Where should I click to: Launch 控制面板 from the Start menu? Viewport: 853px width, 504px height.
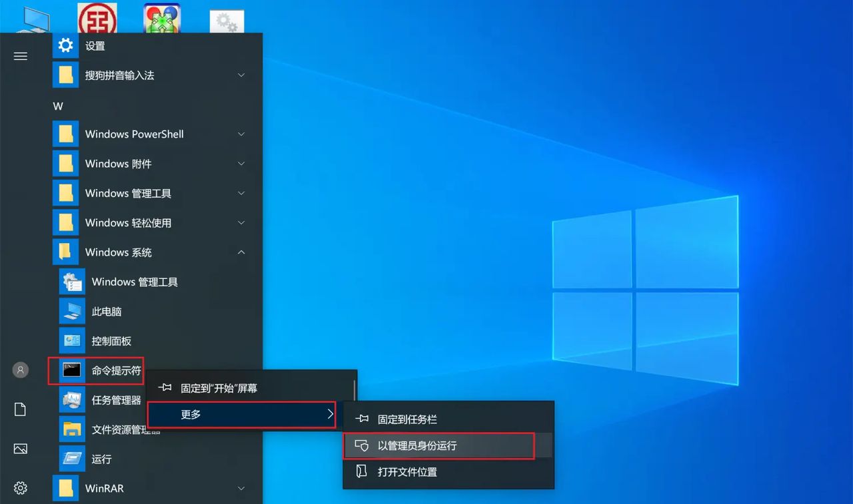click(112, 341)
